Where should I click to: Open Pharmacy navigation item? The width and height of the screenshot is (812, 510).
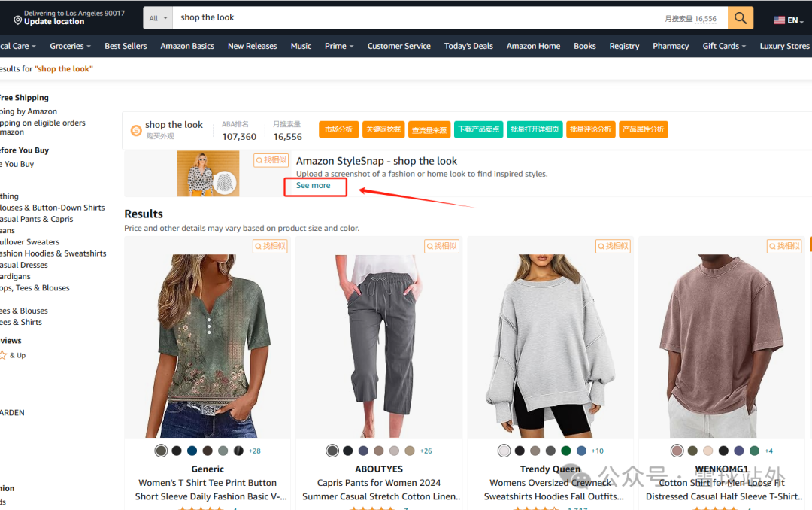pos(671,46)
